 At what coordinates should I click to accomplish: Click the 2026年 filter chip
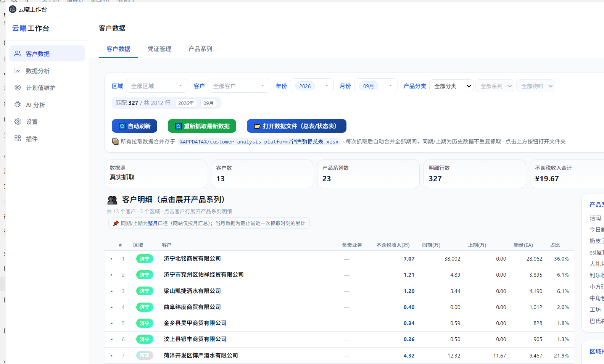point(186,103)
